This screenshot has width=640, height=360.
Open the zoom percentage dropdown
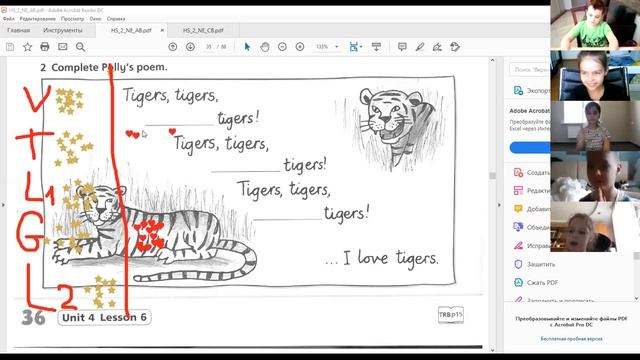337,47
